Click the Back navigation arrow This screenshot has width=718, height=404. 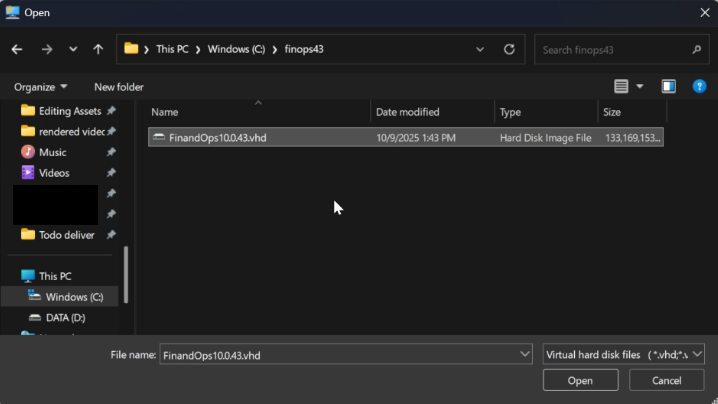point(17,49)
